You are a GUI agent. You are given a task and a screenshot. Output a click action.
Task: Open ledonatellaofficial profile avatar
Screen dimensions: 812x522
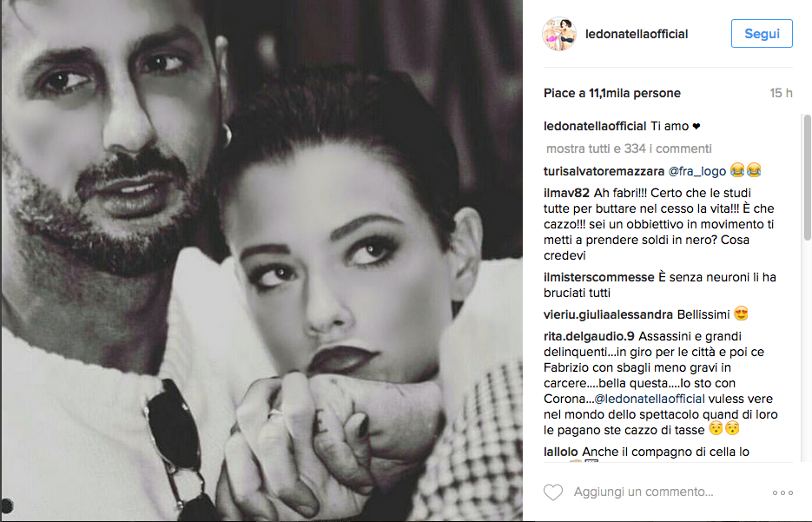pyautogui.click(x=559, y=34)
